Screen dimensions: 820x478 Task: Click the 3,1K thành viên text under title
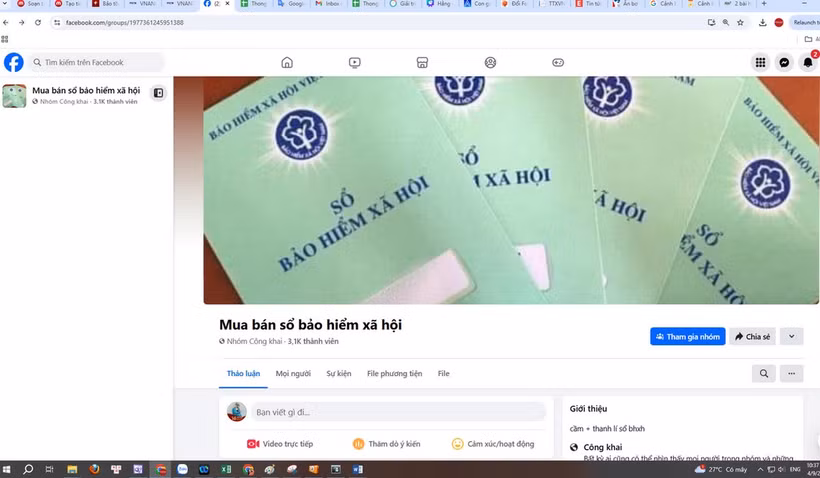pyautogui.click(x=313, y=341)
